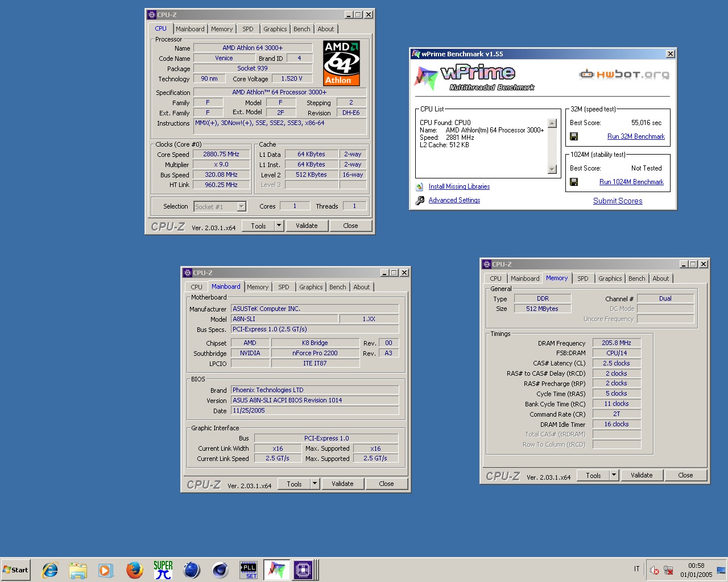The image size is (728, 582).
Task: Click save icon for the 32M score
Action: click(574, 136)
